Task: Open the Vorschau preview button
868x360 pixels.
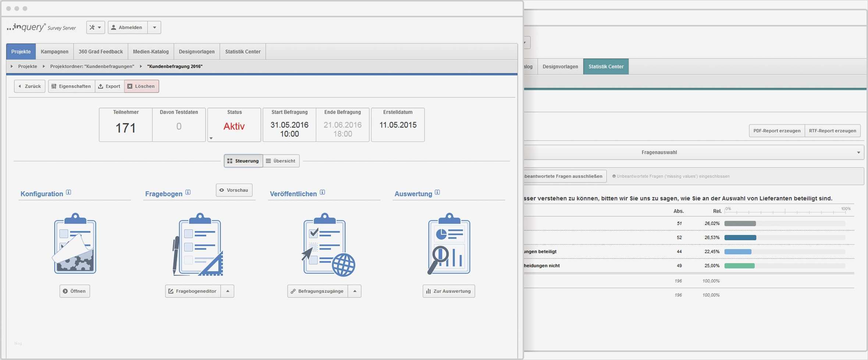Action: (x=234, y=190)
